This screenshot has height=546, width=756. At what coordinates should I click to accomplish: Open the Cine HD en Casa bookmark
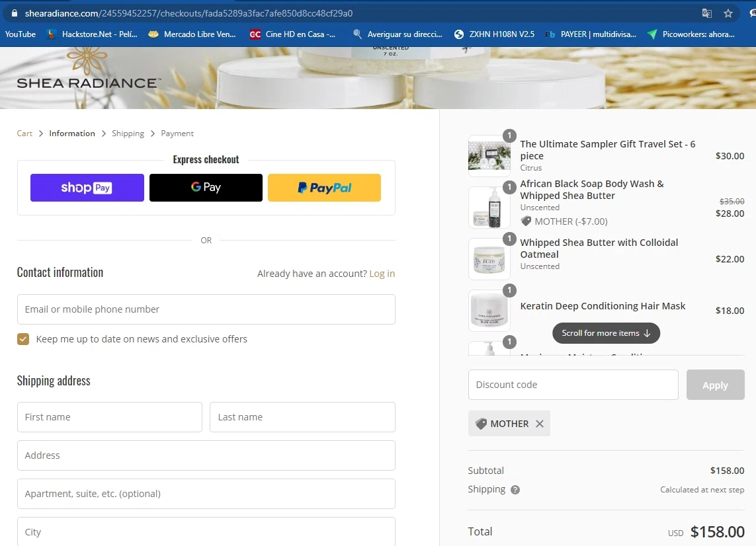[292, 34]
